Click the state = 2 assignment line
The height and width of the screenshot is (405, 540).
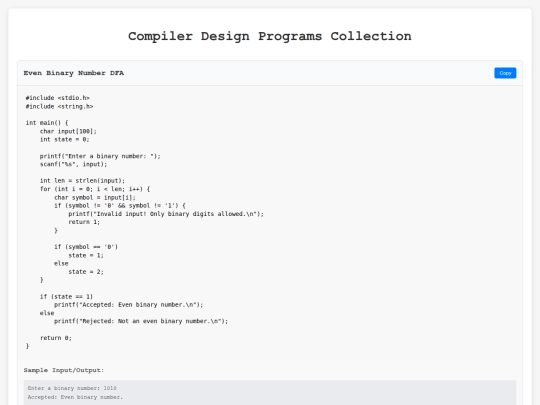click(x=86, y=272)
